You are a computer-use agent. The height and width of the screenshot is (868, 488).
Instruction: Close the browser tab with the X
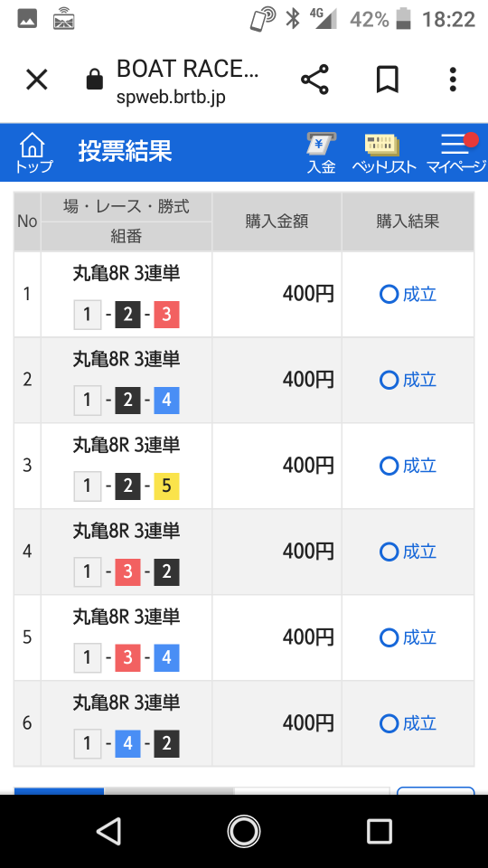coord(37,80)
